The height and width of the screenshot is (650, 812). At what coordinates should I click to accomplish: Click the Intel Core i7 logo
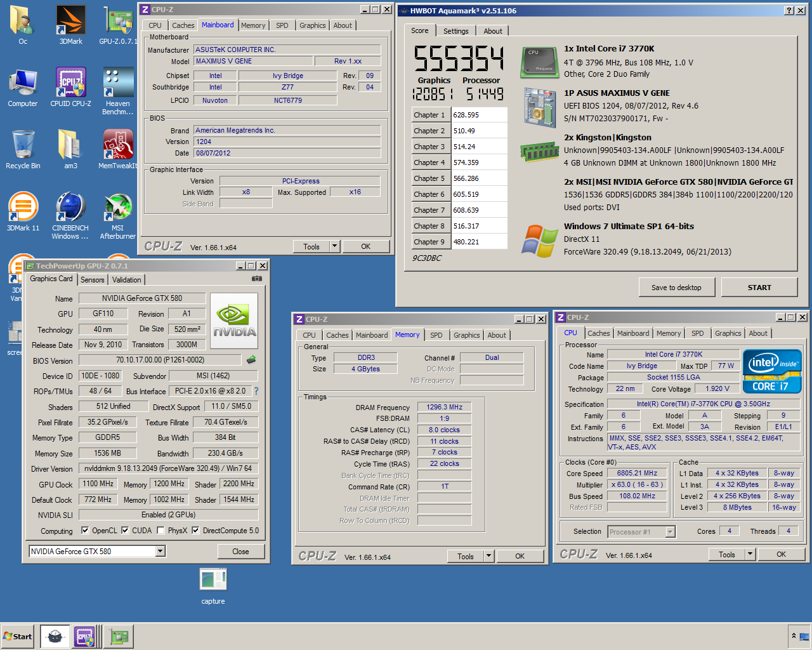pos(772,371)
